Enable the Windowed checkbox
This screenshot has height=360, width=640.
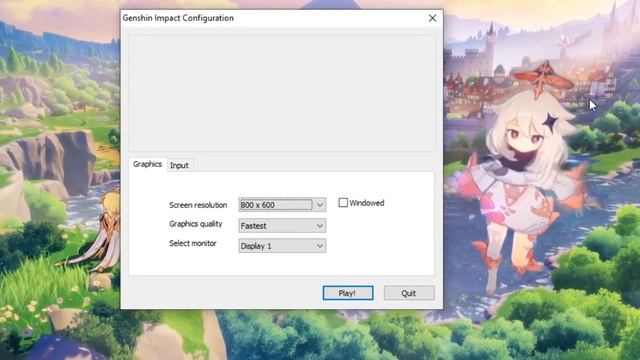[343, 202]
